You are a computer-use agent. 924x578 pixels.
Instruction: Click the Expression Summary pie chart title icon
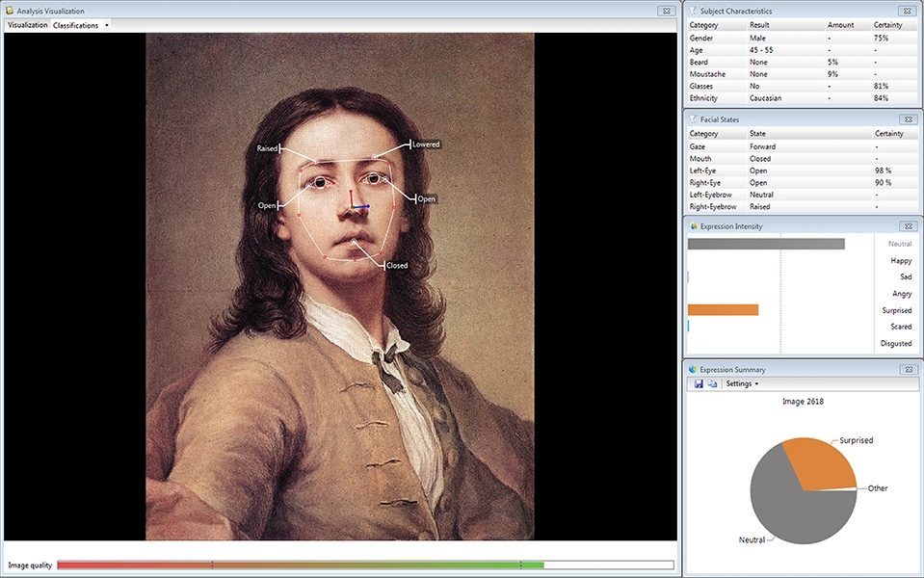pyautogui.click(x=693, y=369)
